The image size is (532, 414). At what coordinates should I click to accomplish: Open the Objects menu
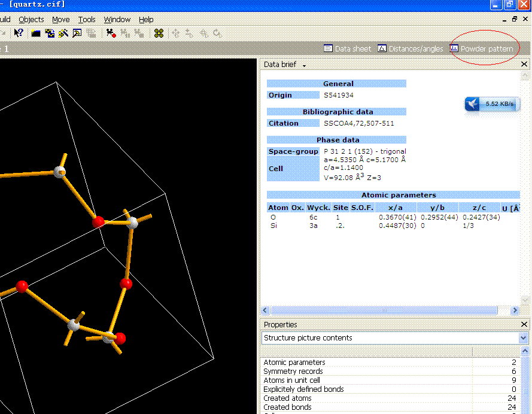pos(31,20)
